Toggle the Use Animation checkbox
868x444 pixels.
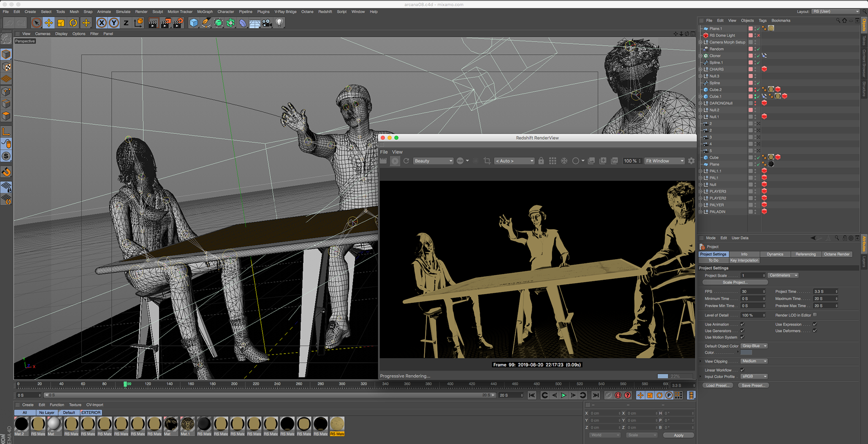coord(742,324)
